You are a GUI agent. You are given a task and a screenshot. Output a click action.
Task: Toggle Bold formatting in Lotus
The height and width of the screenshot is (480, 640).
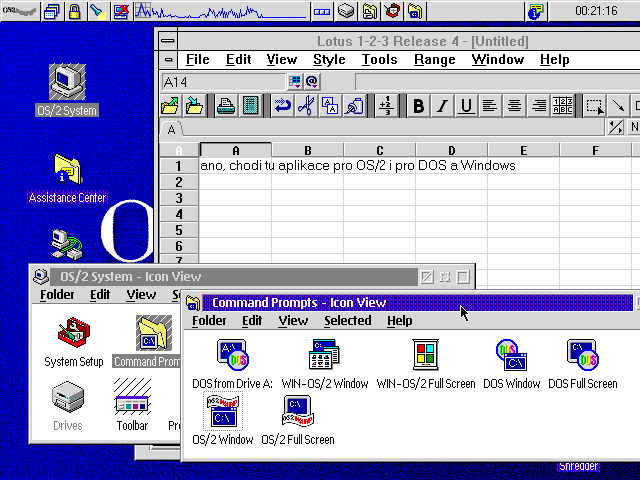(x=418, y=106)
